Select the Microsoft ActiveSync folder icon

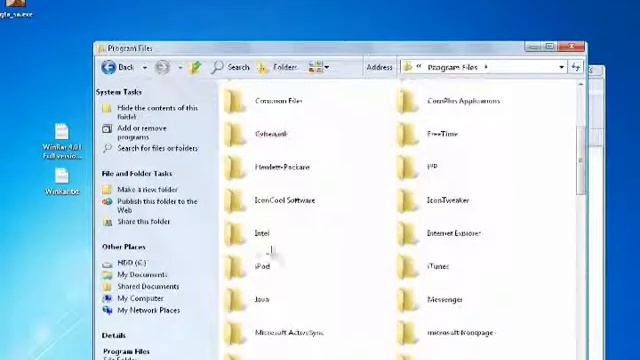[235, 332]
